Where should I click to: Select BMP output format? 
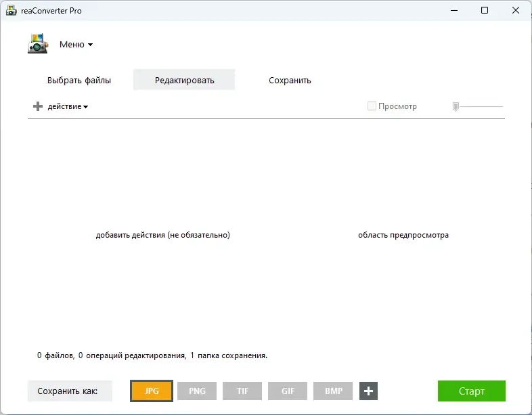(x=333, y=391)
